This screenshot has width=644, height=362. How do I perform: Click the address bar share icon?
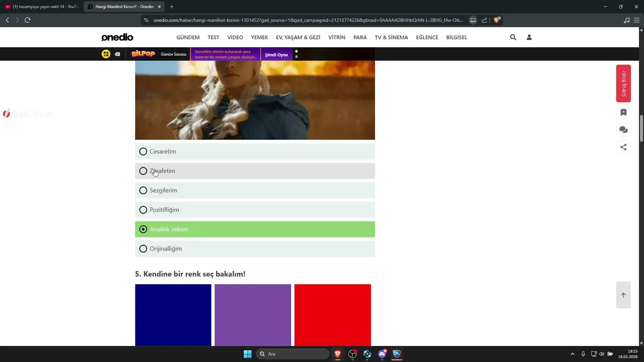point(484,20)
